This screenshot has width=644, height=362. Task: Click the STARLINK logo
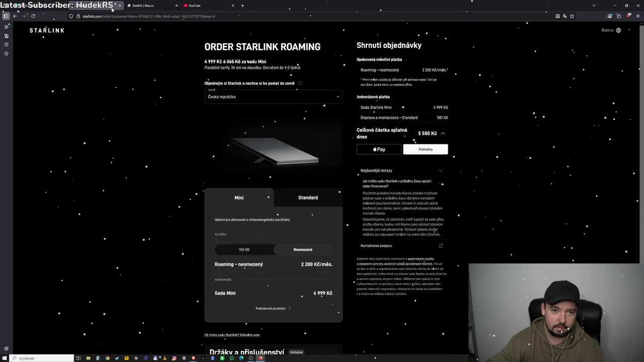point(47,30)
